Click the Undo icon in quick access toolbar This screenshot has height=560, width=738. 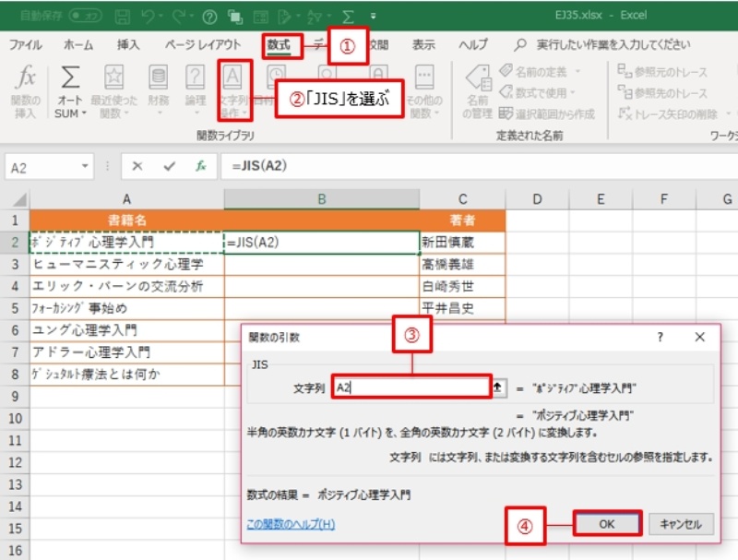(x=149, y=17)
